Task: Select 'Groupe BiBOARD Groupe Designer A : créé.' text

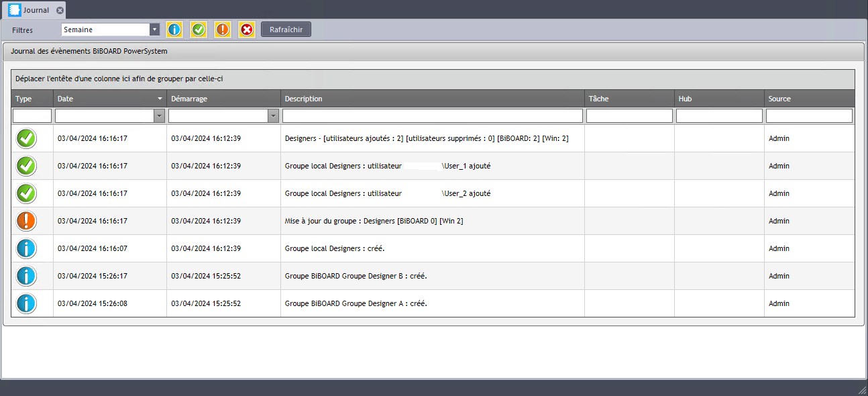Action: (356, 303)
